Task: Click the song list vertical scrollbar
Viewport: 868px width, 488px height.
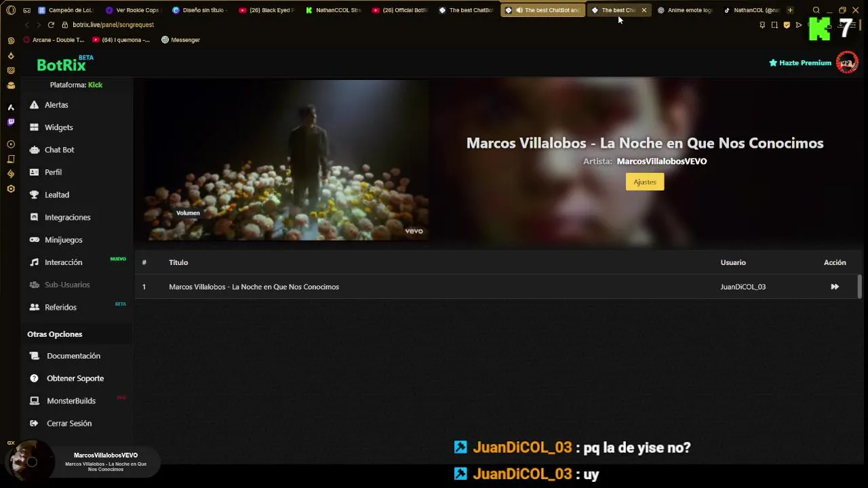Action: [859, 287]
